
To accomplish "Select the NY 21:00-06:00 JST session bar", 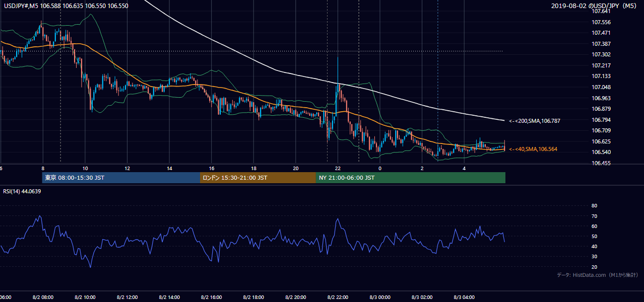I will (x=411, y=178).
